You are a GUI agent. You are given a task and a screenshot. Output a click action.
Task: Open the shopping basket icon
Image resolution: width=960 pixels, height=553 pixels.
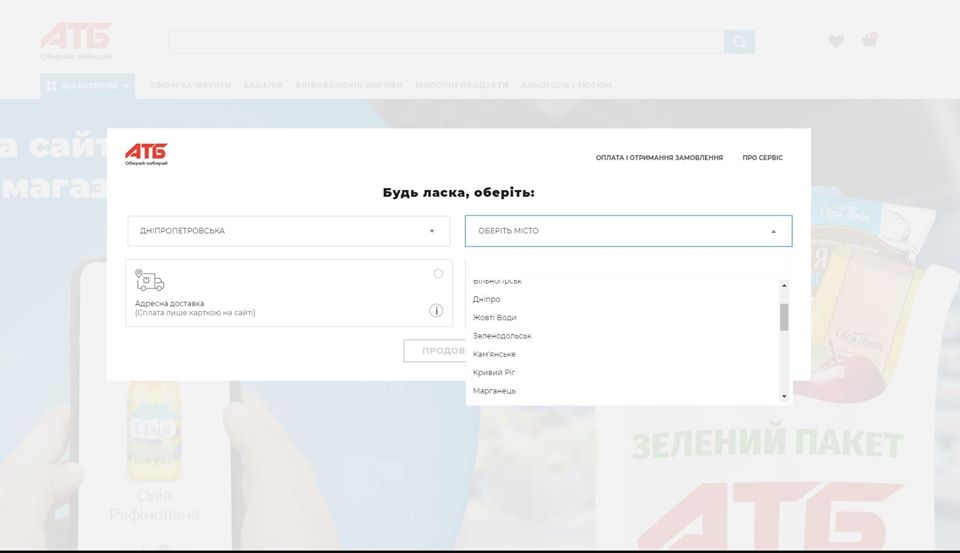click(x=869, y=40)
